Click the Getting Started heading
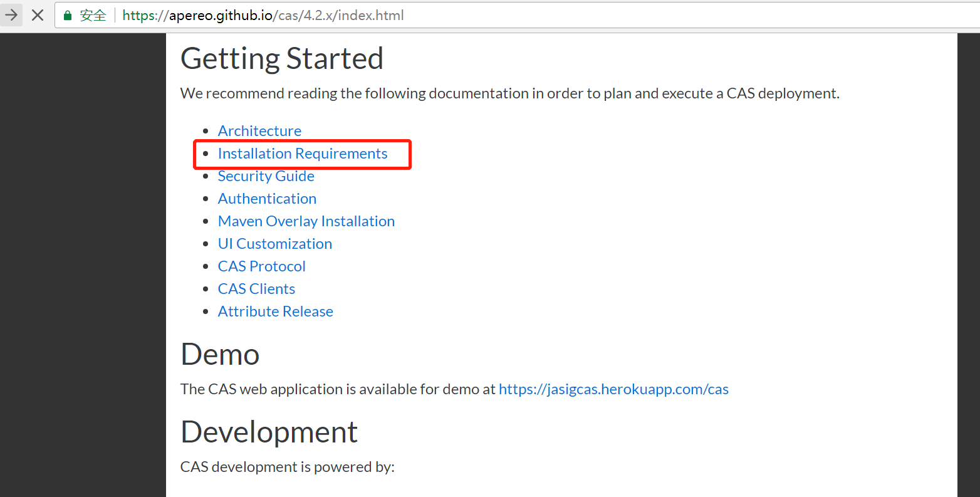Screen dimensions: 980x497 click(x=282, y=58)
